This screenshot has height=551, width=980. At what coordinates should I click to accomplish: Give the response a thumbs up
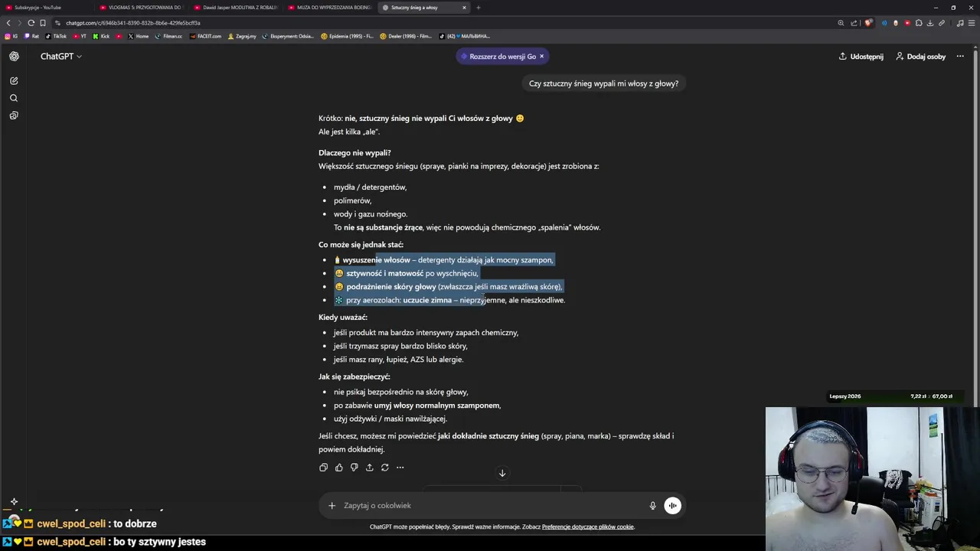click(338, 468)
